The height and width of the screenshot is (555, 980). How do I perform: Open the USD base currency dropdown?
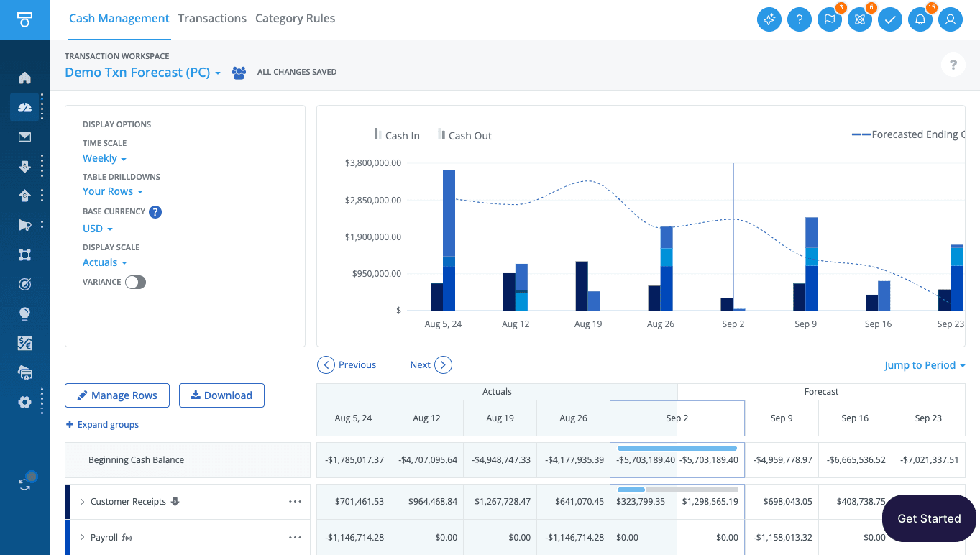pyautogui.click(x=98, y=229)
